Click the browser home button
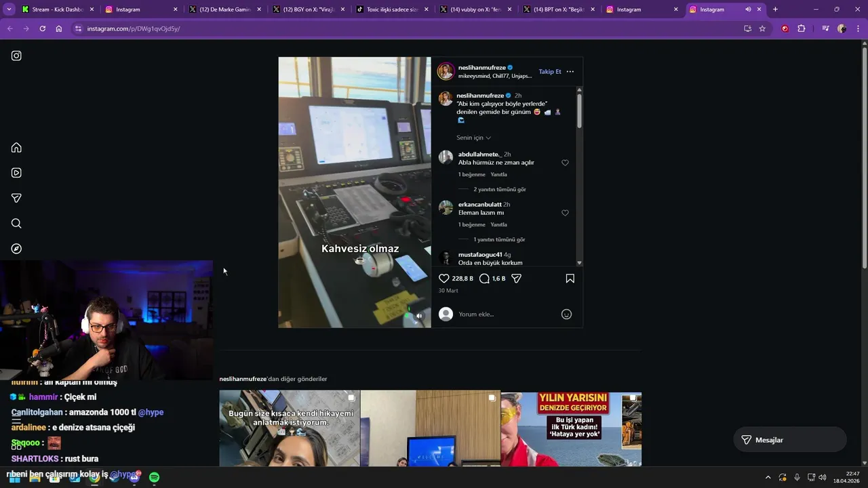This screenshot has height=488, width=868. click(x=59, y=28)
